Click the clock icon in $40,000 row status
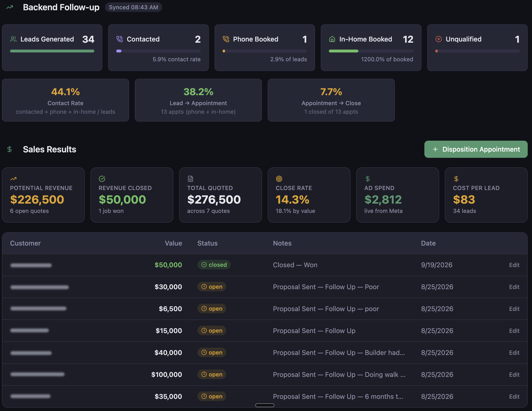This screenshot has height=411, width=532. [x=204, y=352]
